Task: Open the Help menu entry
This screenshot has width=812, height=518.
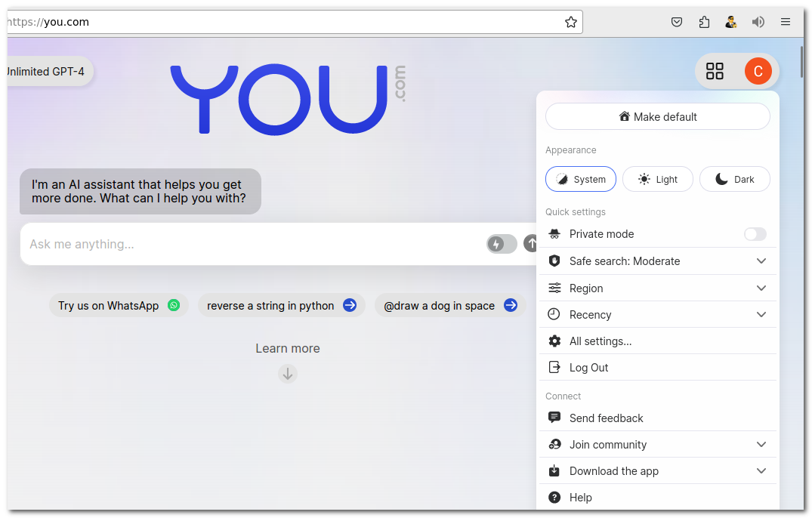Action: 658,498
